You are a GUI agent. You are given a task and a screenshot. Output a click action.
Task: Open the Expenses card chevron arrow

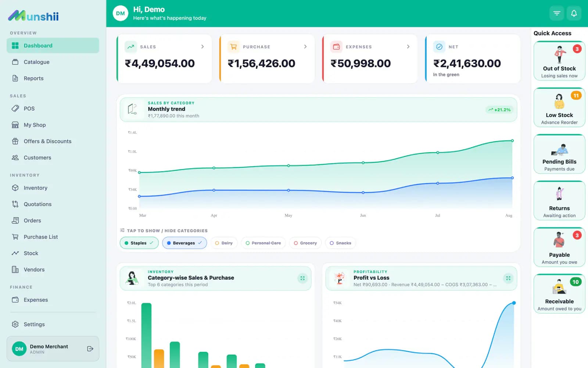pyautogui.click(x=408, y=47)
